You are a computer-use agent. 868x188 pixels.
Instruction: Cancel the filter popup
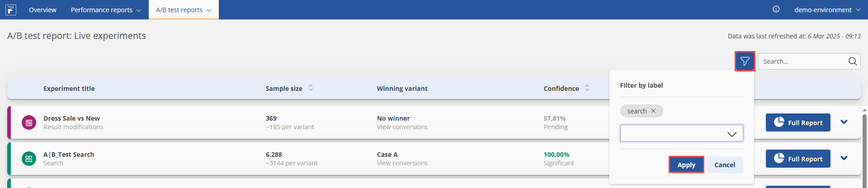725,165
